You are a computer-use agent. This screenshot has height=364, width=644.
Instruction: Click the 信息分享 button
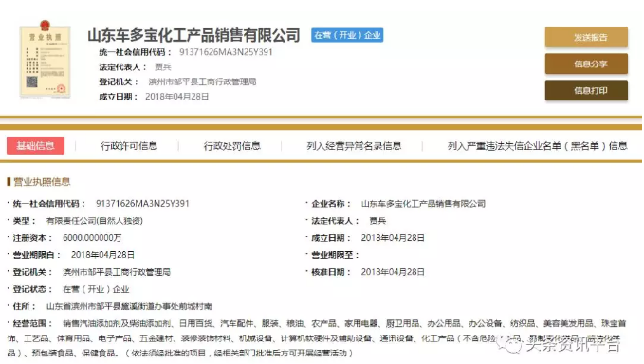click(586, 64)
